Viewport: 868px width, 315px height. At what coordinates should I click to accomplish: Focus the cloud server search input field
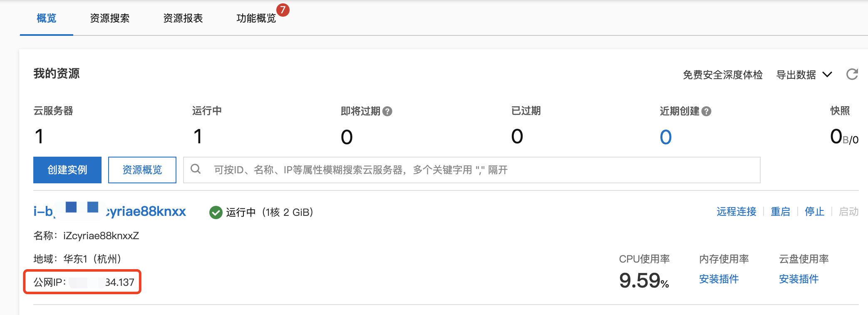tap(472, 170)
